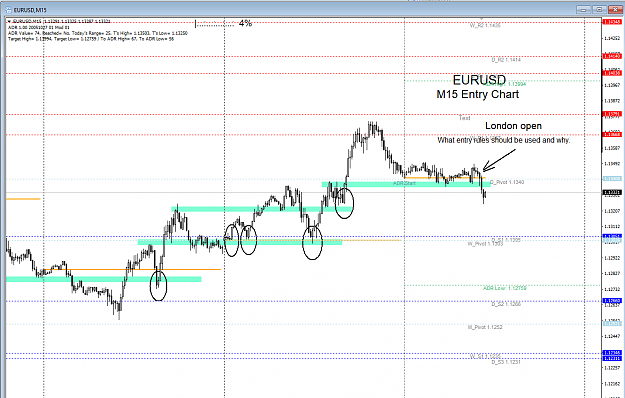The image size is (625, 398).
Task: Click the D_S2 1.1266 label
Action: pyautogui.click(x=506, y=304)
